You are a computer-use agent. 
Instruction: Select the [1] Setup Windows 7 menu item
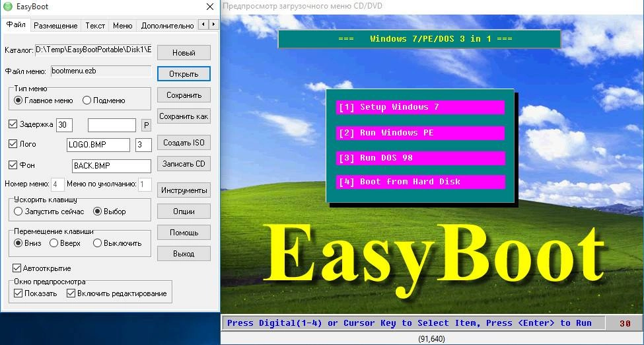[x=420, y=107]
